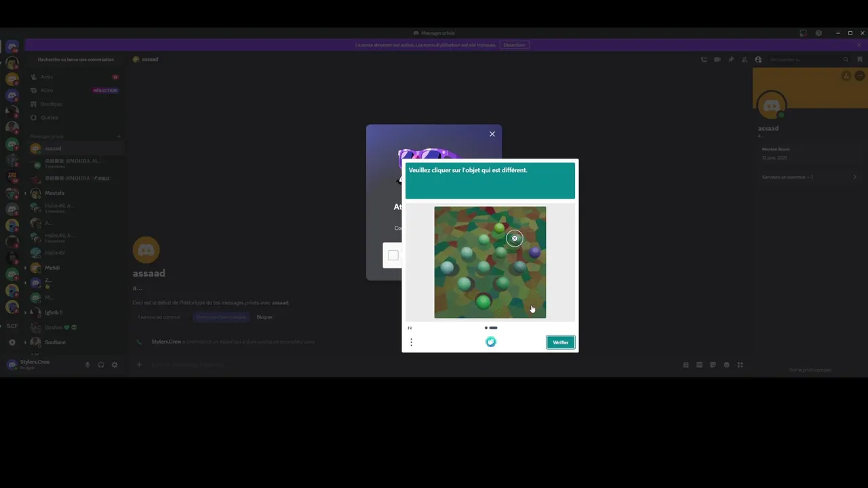Open the assaad conversation in DM list

click(75, 148)
